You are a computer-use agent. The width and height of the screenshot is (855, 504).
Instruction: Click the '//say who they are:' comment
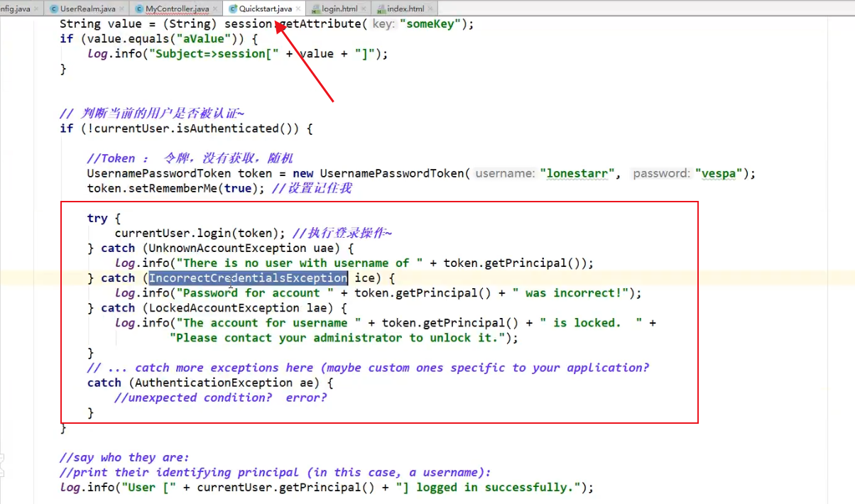124,457
